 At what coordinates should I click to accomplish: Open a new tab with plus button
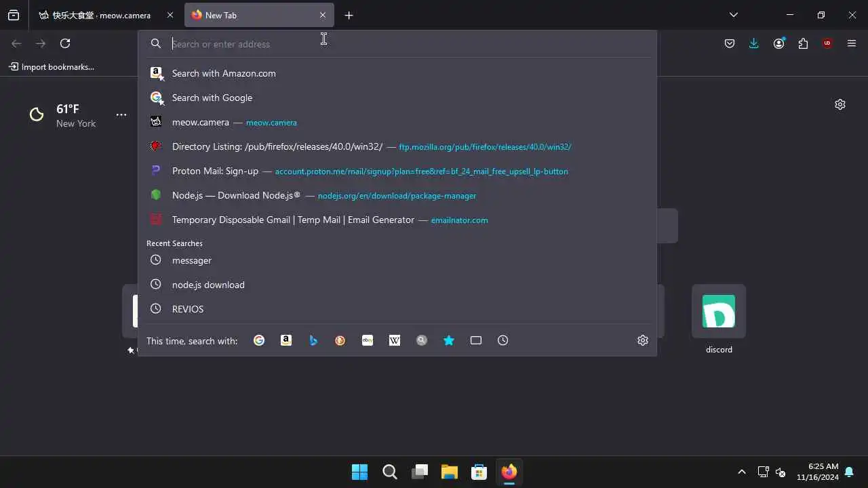[349, 15]
